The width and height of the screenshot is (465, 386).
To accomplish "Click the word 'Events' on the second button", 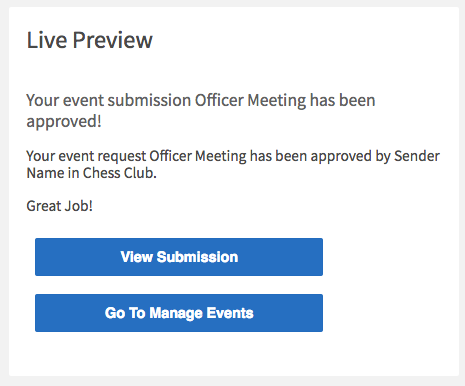I will click(x=230, y=313).
